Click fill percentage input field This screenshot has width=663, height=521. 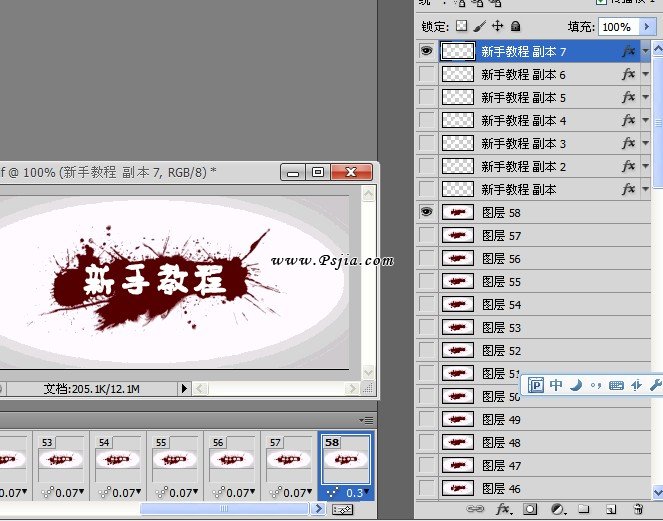619,27
